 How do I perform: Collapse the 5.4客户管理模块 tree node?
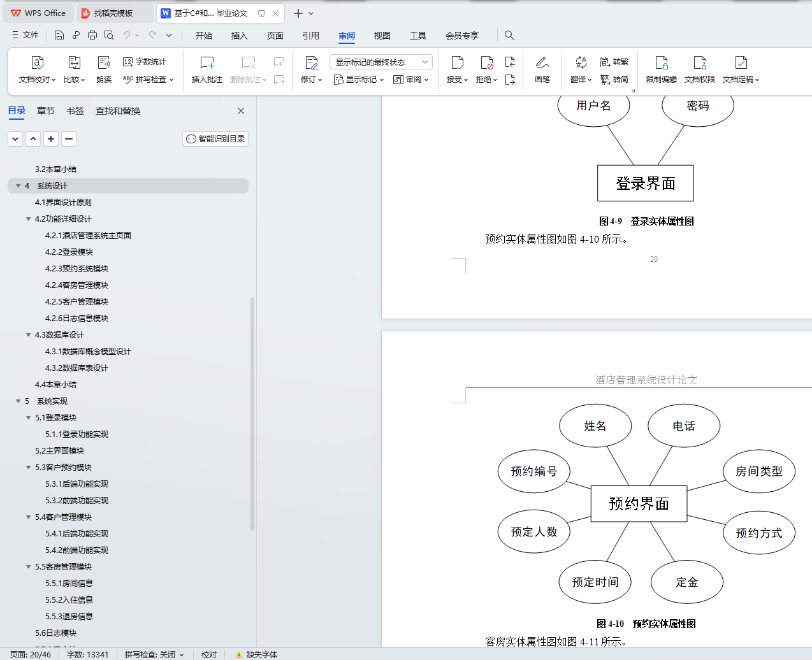(28, 517)
